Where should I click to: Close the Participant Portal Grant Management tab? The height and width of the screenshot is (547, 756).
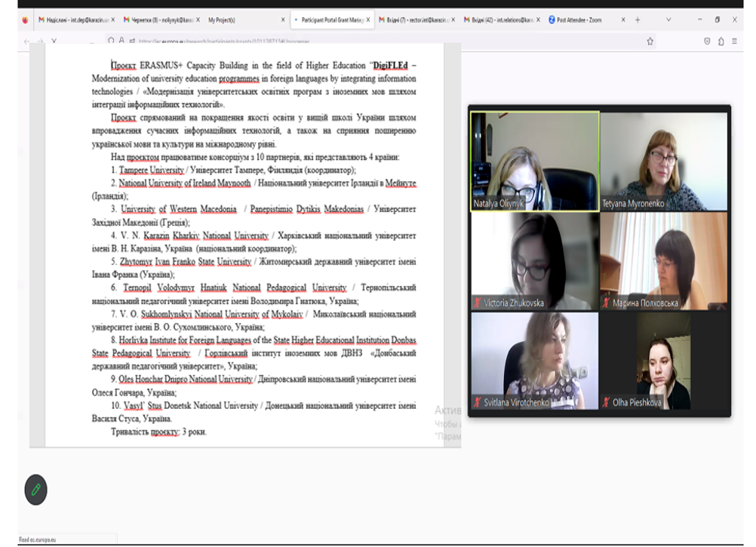368,20
